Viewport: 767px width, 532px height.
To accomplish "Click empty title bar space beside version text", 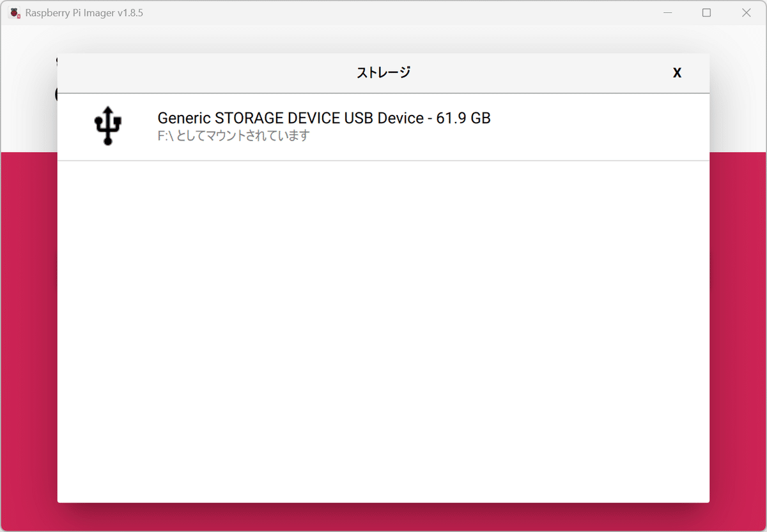I will 396,13.
